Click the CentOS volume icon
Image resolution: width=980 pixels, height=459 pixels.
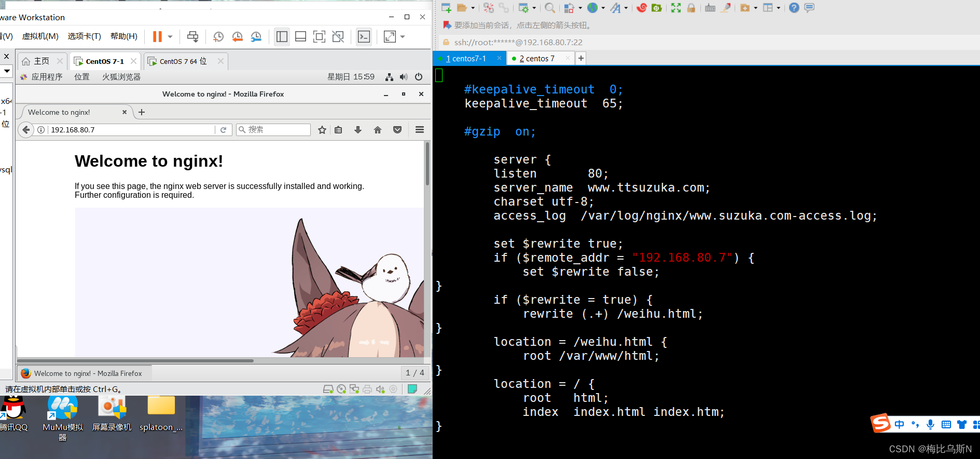(404, 77)
